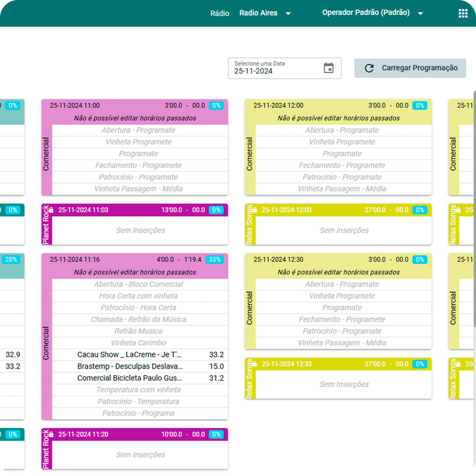This screenshot has height=476, width=476.
Task: Click the Carregar Programação button
Action: point(410,68)
